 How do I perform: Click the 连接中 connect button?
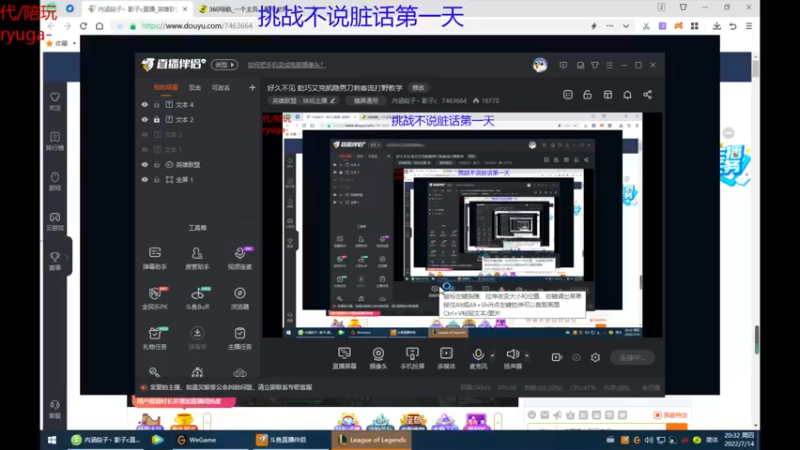click(x=632, y=358)
